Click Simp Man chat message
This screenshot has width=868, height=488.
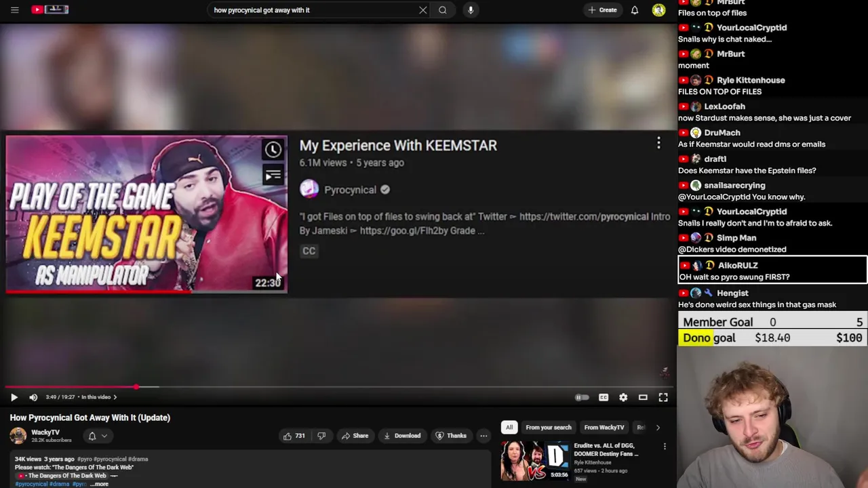[x=732, y=249]
